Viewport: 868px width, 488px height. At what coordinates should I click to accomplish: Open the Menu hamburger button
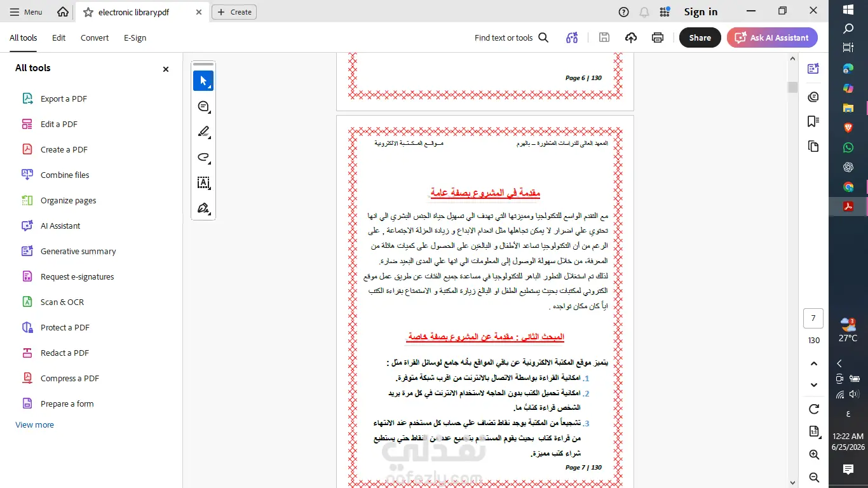coord(27,12)
